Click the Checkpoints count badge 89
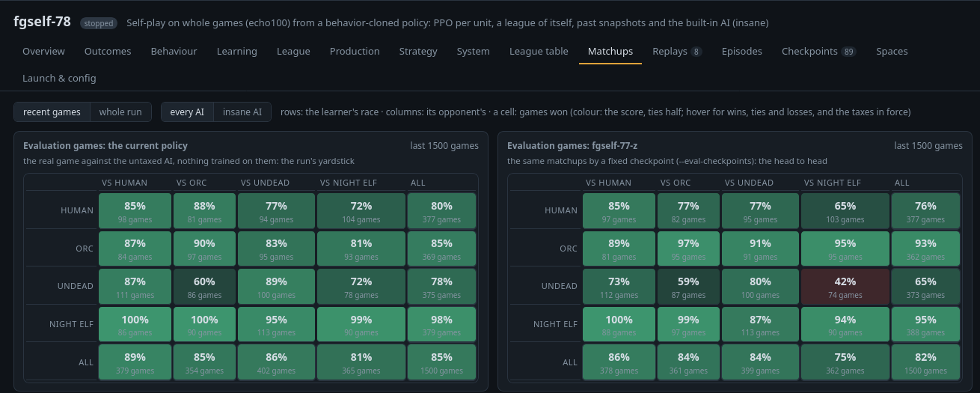980x393 pixels. (848, 52)
